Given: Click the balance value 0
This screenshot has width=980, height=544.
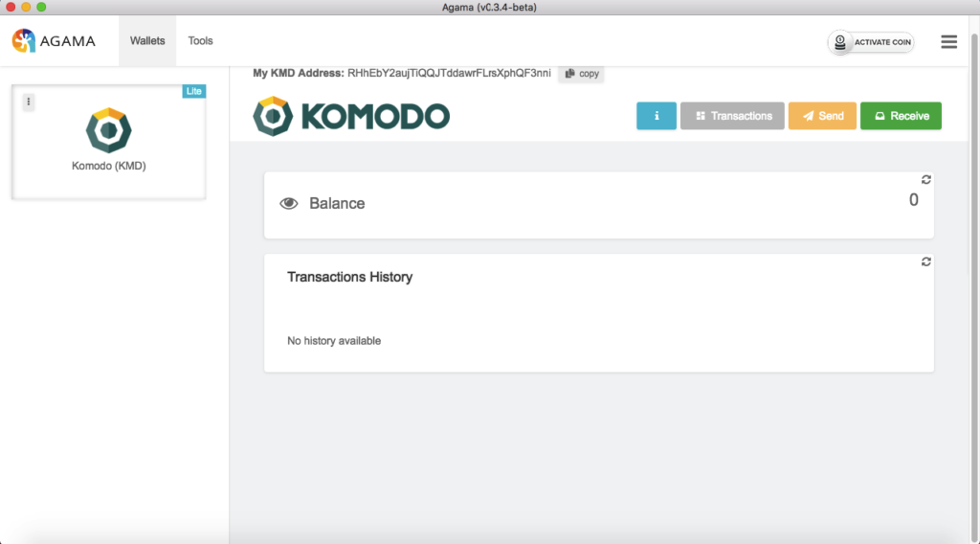Looking at the screenshot, I should pyautogui.click(x=914, y=200).
